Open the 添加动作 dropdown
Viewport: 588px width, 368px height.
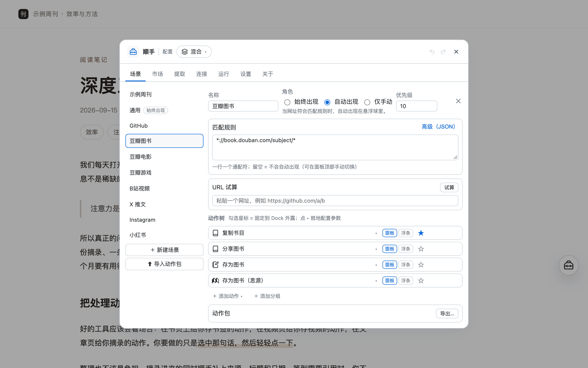[x=228, y=296]
